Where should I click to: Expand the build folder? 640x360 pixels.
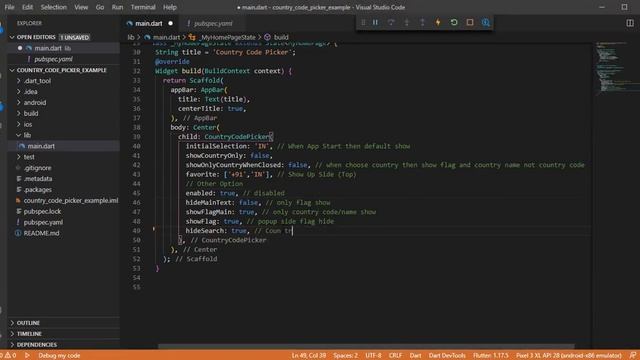pos(31,113)
